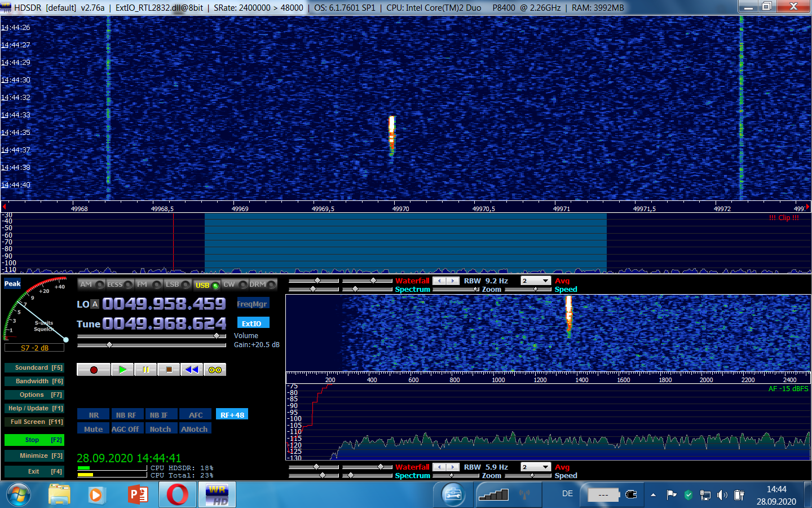Screen dimensions: 812x508
Task: Adjust the lower Zoom slider
Action: (x=456, y=475)
